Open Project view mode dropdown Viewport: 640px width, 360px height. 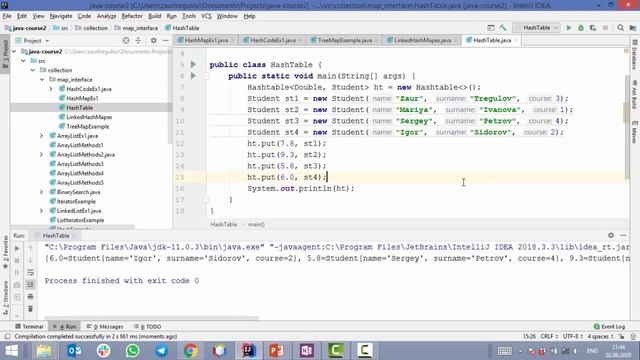click(x=37, y=40)
